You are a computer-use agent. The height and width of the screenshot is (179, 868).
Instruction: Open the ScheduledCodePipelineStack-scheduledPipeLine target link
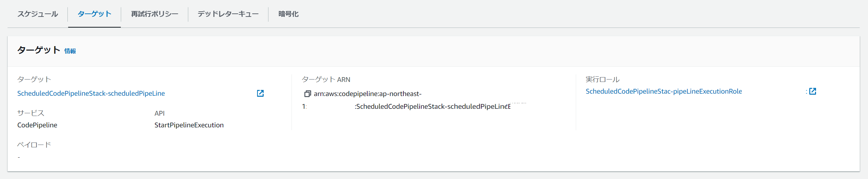click(91, 93)
